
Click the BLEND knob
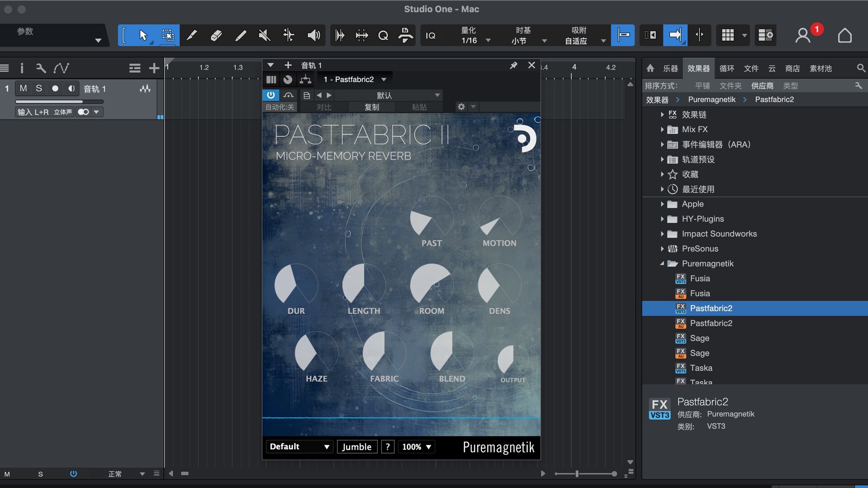click(452, 352)
